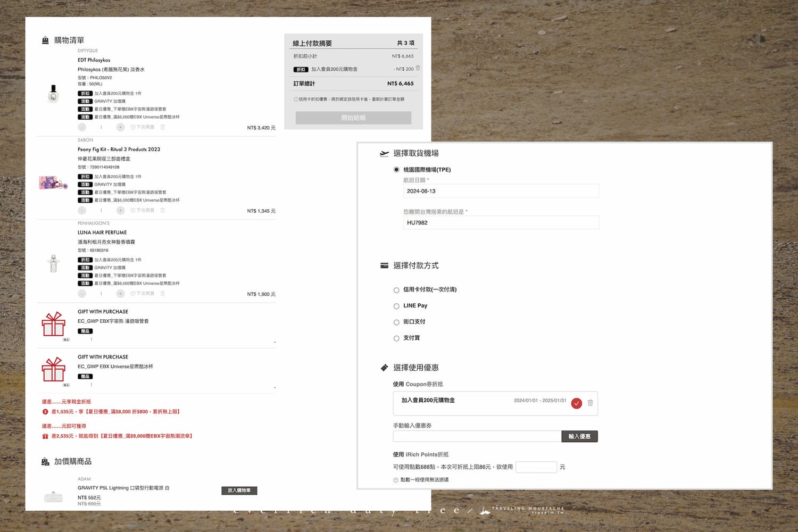The image size is (798, 532).
Task: Remove 200元購物金 discount in order summary
Action: click(x=418, y=68)
